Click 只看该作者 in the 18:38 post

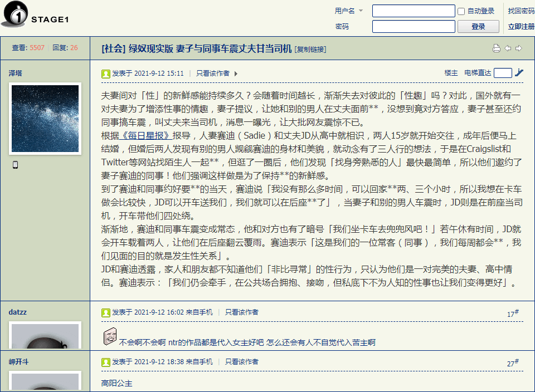242,362
